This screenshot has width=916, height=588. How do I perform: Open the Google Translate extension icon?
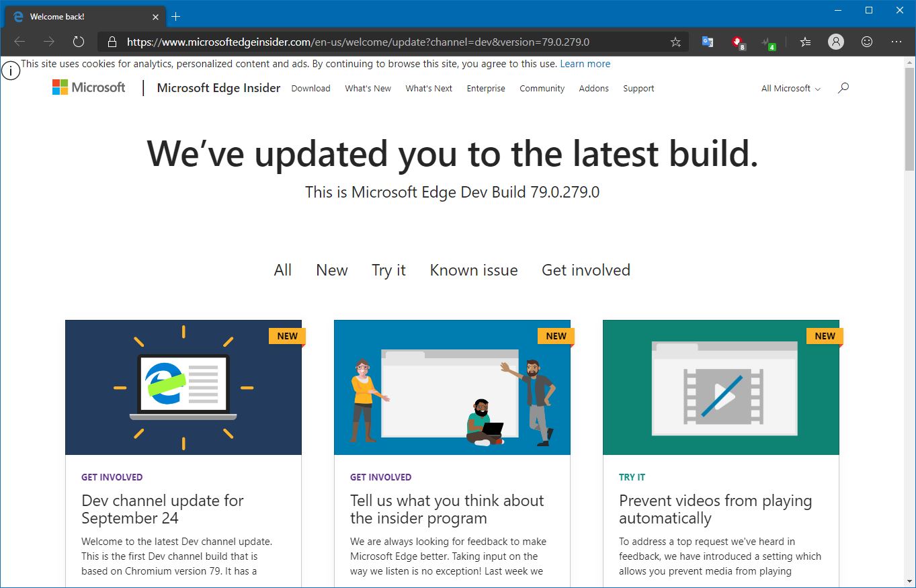(708, 42)
